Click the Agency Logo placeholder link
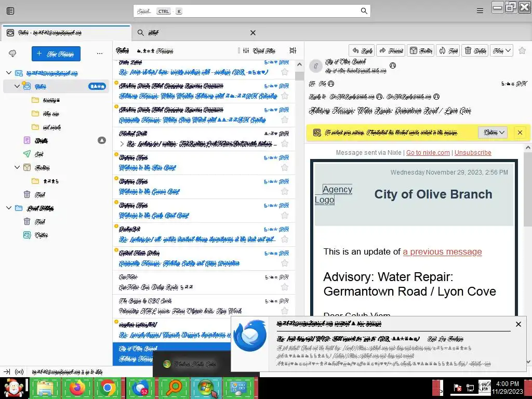Viewport: 532px width, 399px height. [334, 194]
